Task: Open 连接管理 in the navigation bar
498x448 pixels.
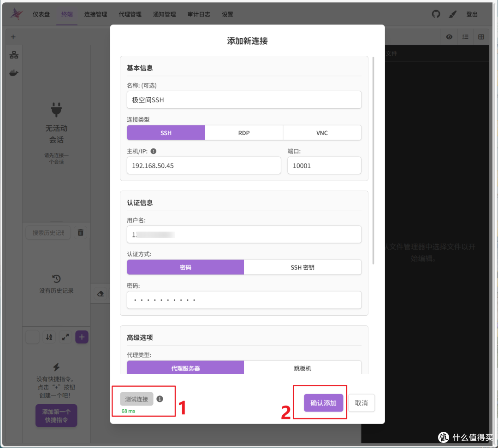Action: [95, 14]
